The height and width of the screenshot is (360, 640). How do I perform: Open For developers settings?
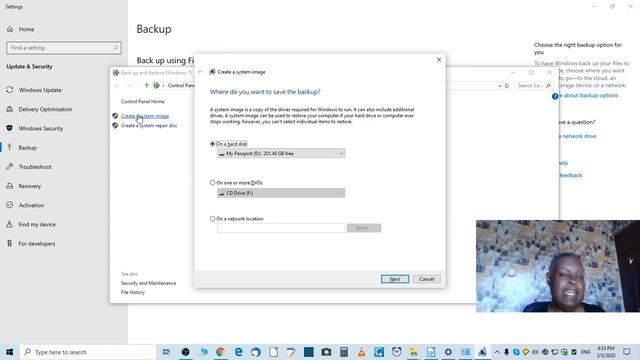click(36, 243)
